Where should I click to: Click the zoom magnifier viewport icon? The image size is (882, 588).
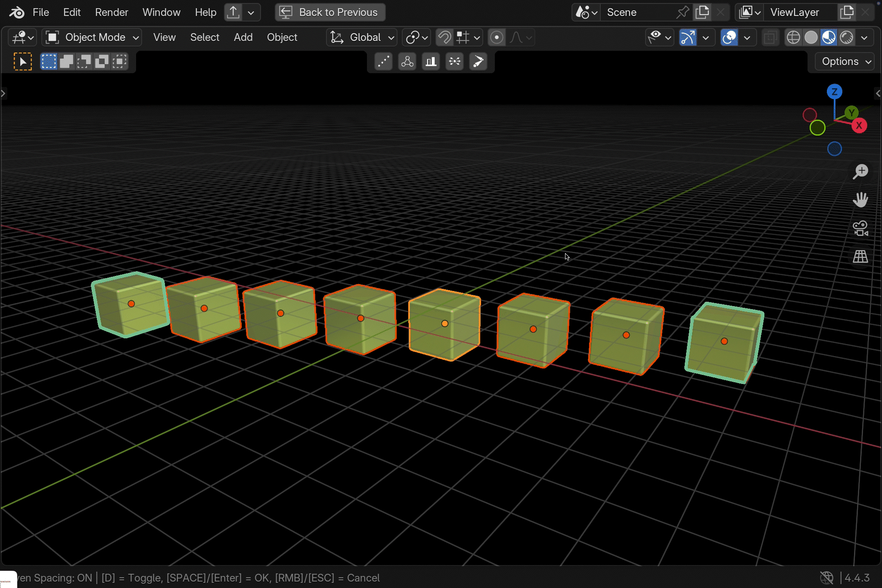(x=860, y=171)
